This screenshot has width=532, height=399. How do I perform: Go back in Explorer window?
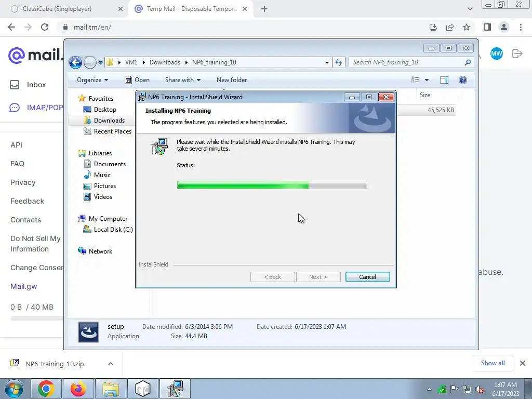pyautogui.click(x=75, y=62)
